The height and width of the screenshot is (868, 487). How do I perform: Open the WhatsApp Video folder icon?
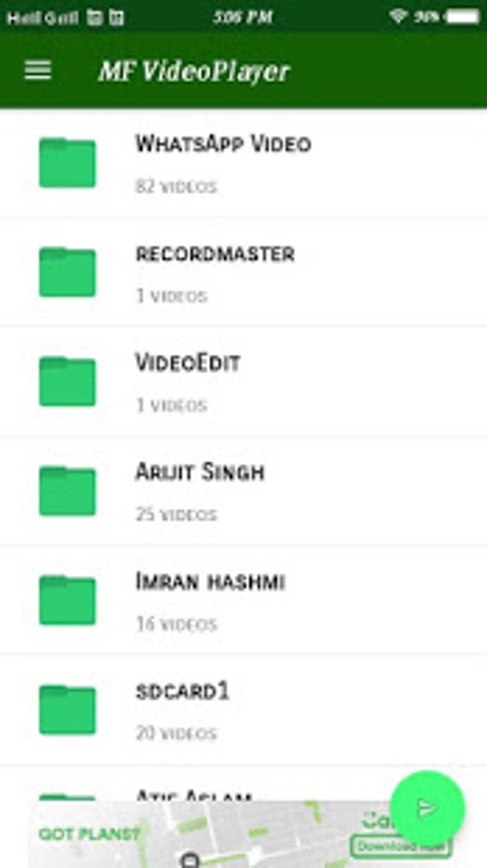67,162
